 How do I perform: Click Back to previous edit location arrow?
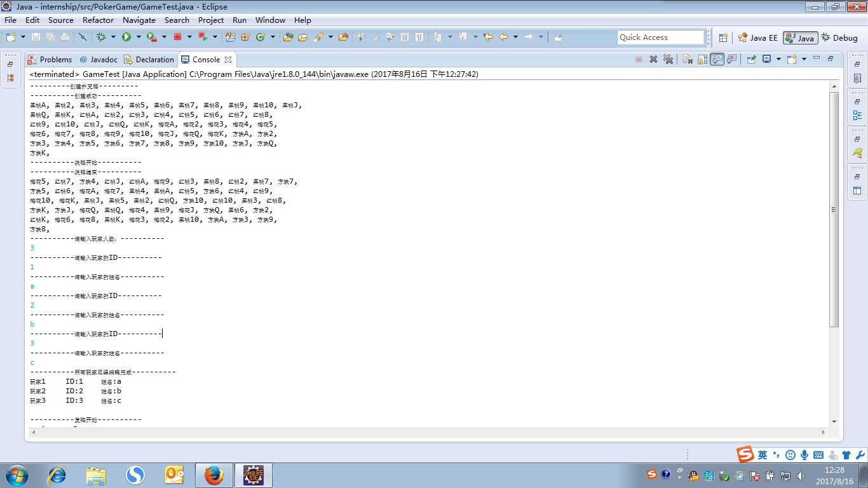coord(488,37)
